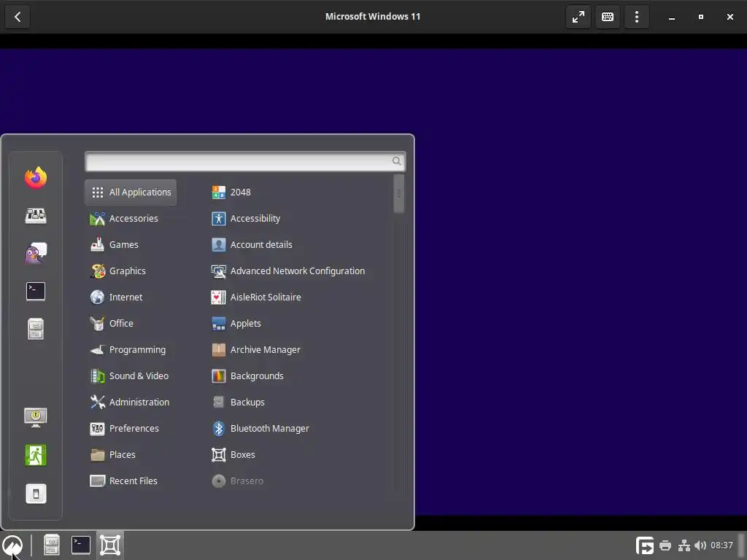Click the shutdown icon in sidebar

[36, 494]
